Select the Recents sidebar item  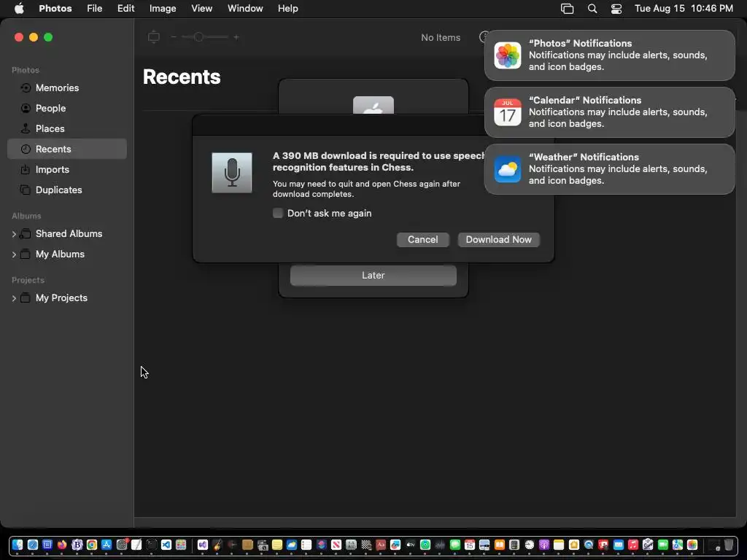click(67, 149)
